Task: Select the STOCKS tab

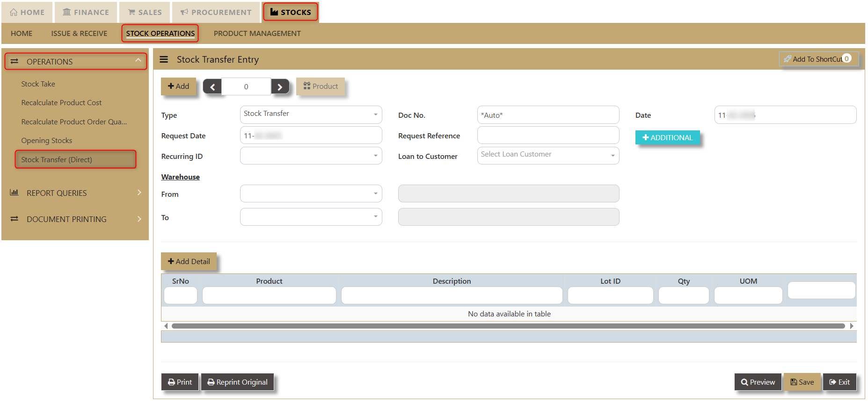Action: pyautogui.click(x=291, y=12)
